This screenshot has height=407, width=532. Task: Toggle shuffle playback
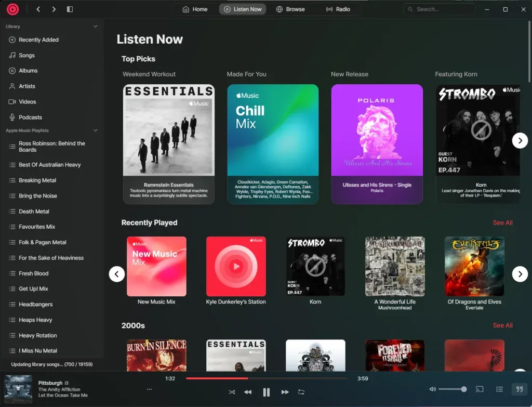(x=232, y=392)
